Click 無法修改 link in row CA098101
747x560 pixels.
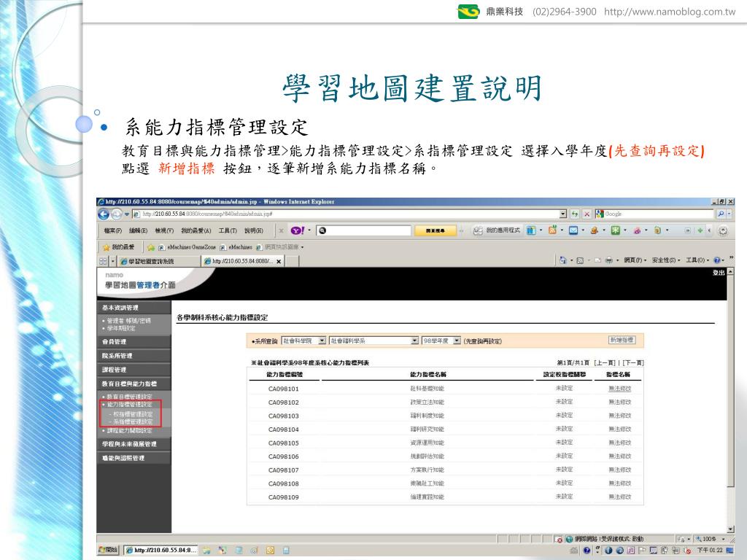(x=620, y=389)
